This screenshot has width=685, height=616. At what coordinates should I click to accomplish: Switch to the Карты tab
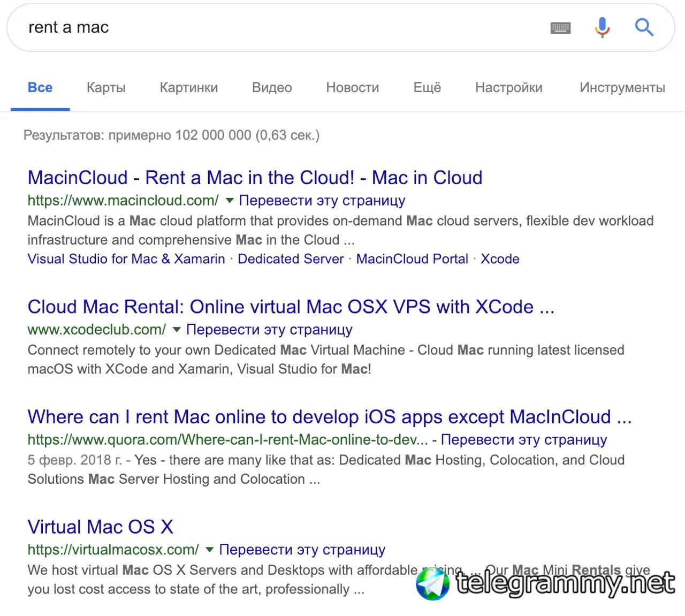106,87
